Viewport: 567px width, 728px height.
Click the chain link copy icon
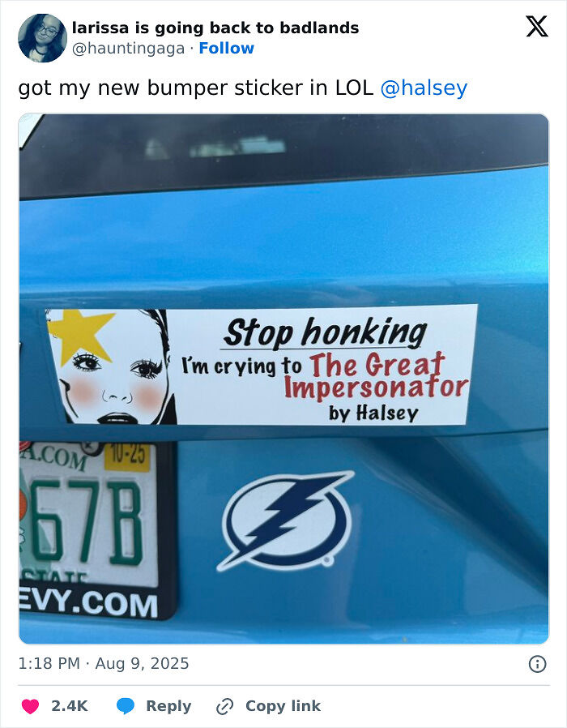[224, 706]
